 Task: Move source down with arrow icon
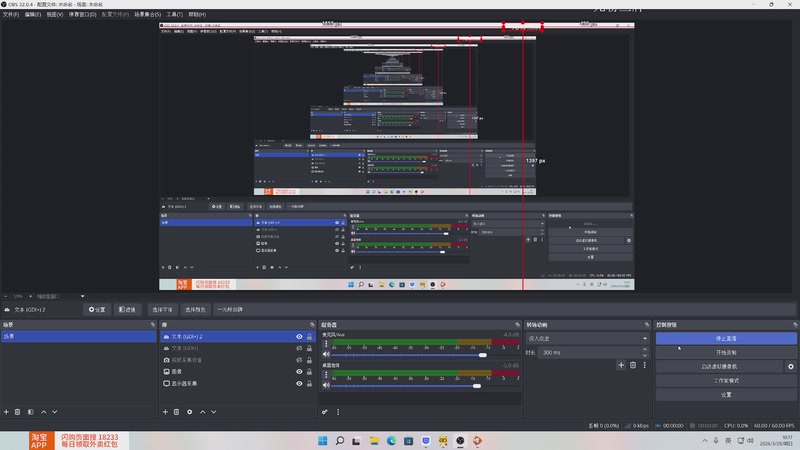[x=214, y=412]
